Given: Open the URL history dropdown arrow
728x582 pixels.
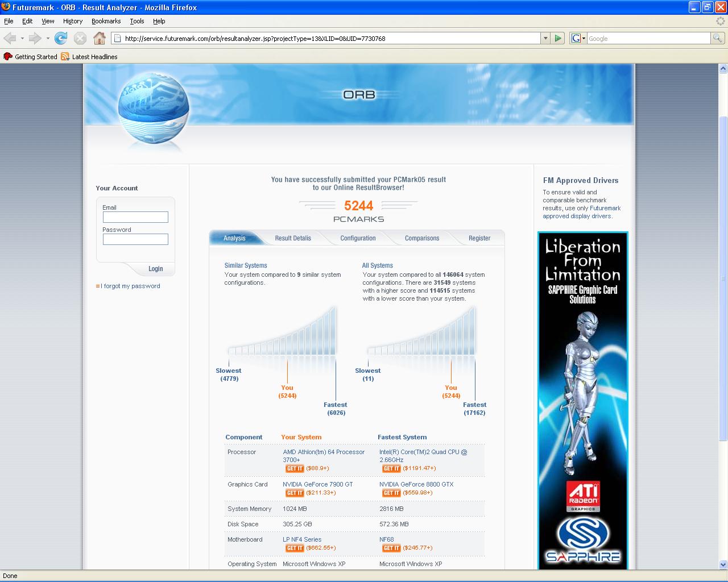Looking at the screenshot, I should click(545, 38).
